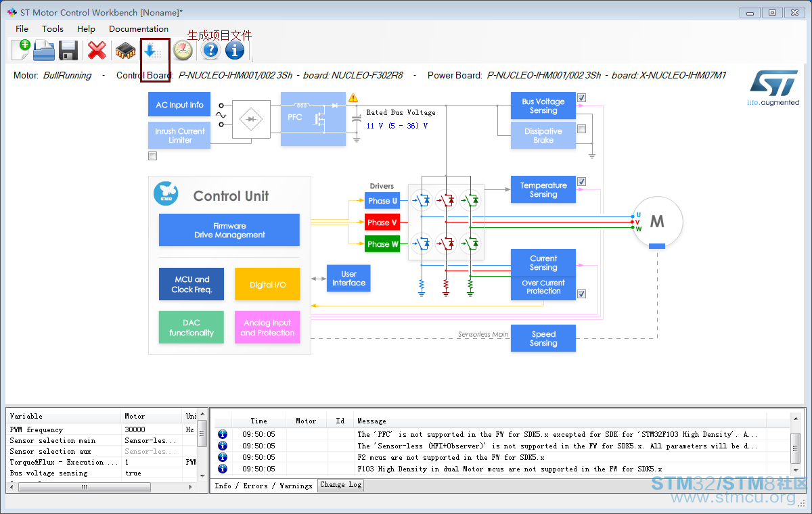Click the lower Phase V transistor icon
812x514 pixels.
[446, 242]
